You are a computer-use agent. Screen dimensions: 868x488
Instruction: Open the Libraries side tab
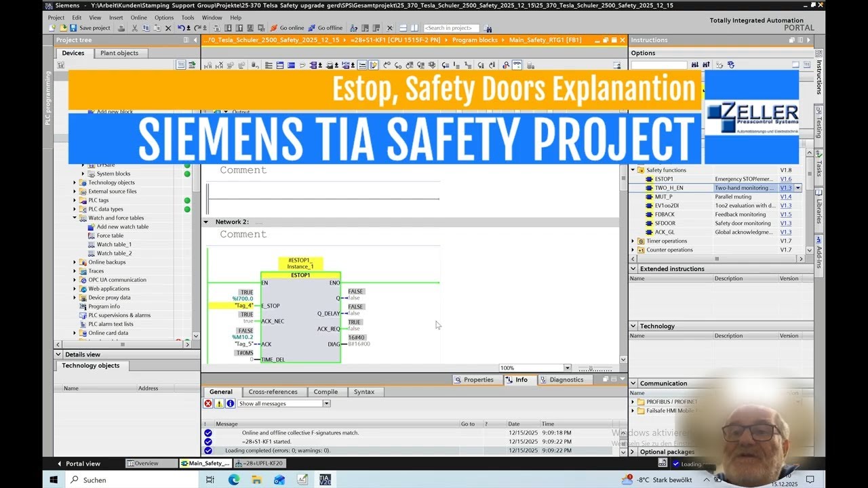818,207
